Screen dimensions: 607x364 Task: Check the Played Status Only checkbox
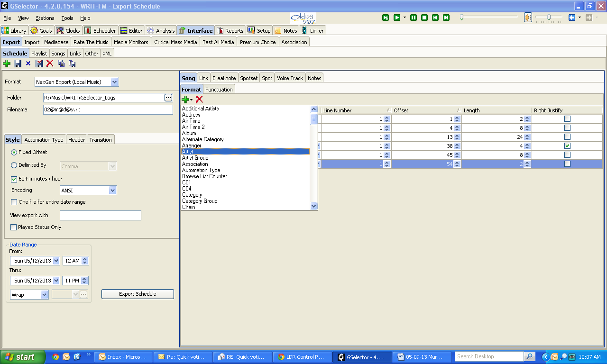[x=14, y=227]
